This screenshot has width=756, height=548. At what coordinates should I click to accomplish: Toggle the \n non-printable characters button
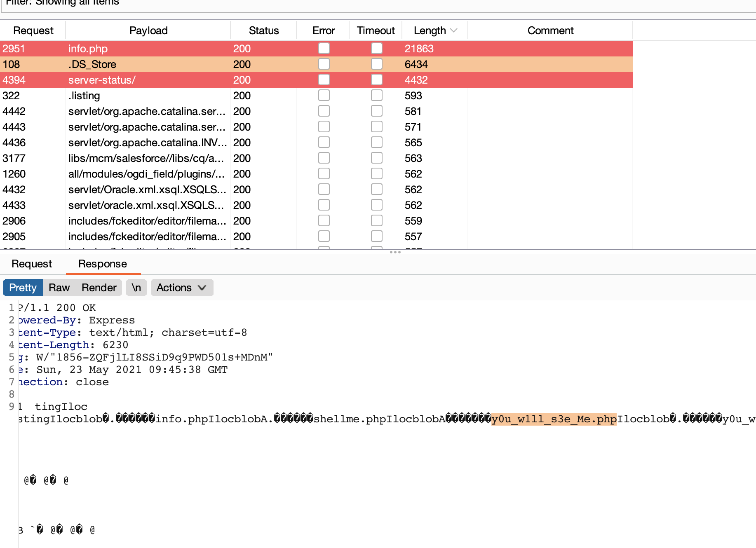[x=136, y=288]
